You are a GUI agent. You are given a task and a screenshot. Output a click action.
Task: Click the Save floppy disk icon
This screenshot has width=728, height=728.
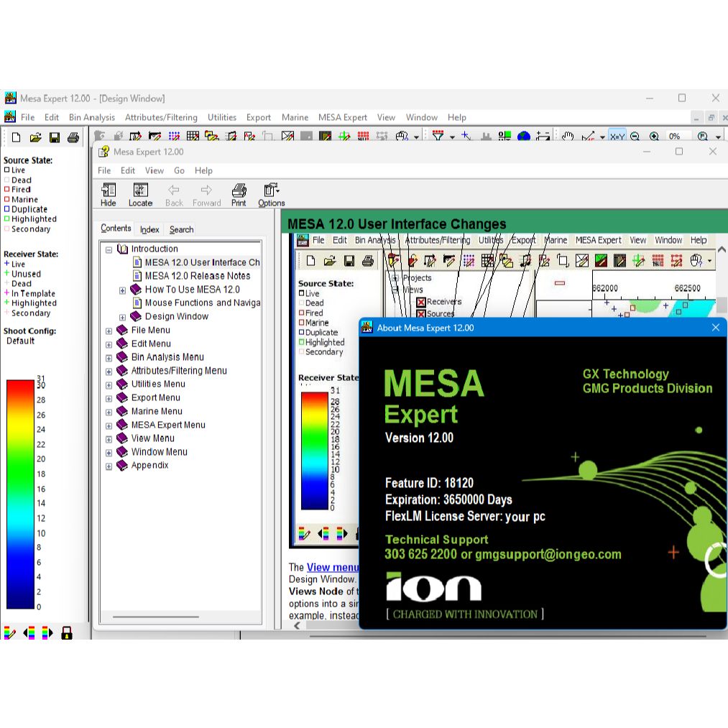coord(55,137)
